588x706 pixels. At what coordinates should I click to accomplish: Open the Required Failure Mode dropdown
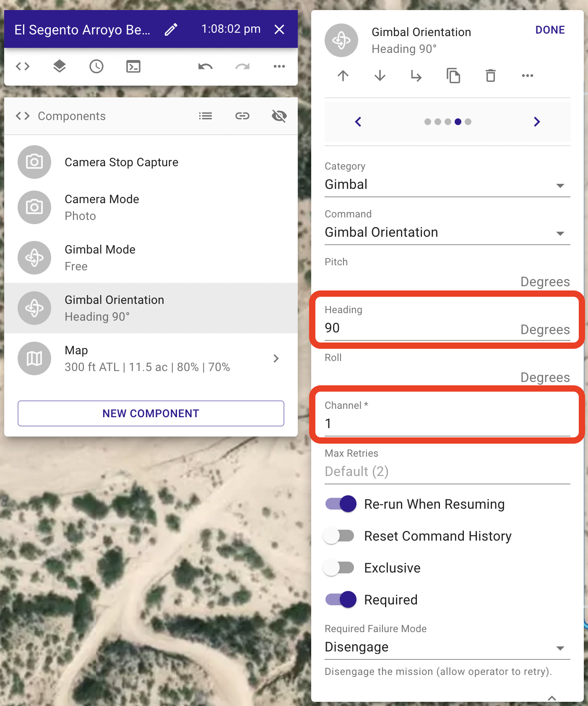pyautogui.click(x=448, y=647)
